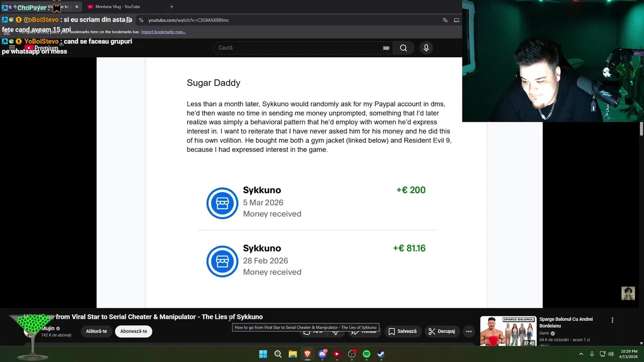Open Discord from taskbar
Image resolution: width=644 pixels, height=362 pixels.
click(x=323, y=354)
